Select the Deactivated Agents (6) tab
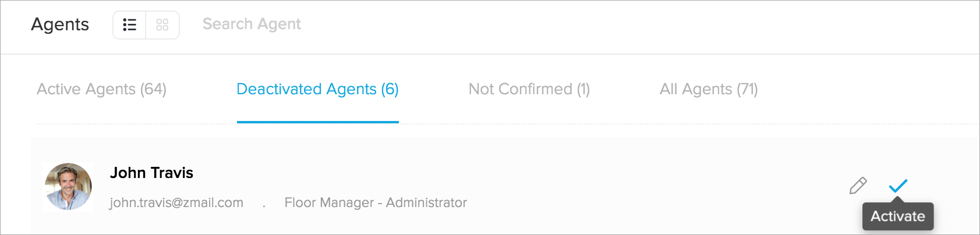Image resolution: width=980 pixels, height=235 pixels. [317, 89]
